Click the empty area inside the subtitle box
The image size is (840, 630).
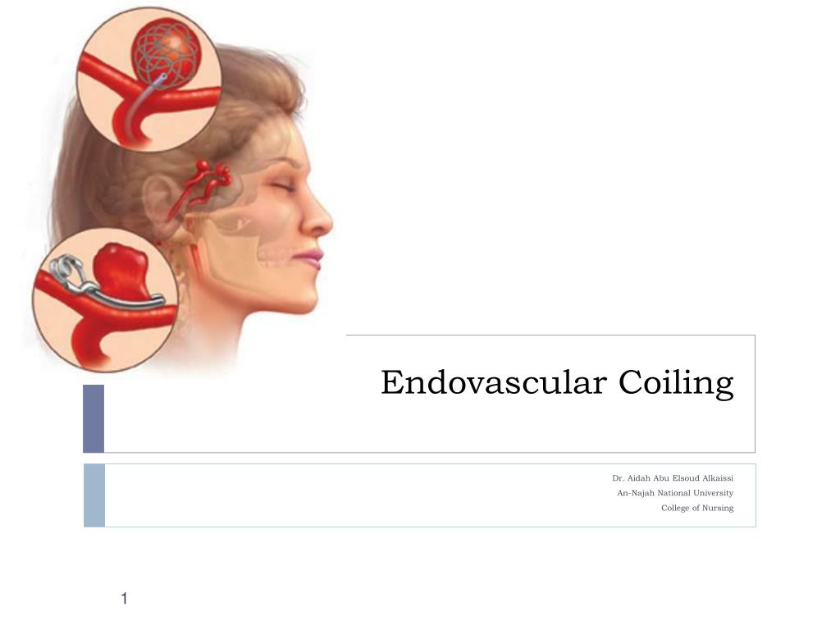click(348, 495)
